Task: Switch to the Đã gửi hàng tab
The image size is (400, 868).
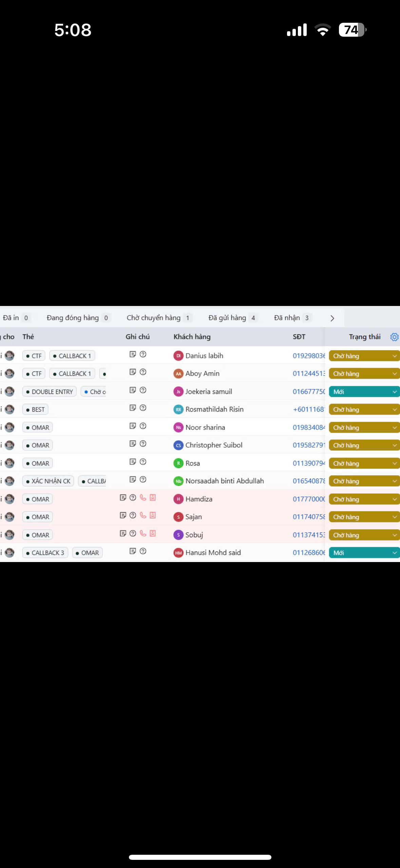Action: click(227, 318)
